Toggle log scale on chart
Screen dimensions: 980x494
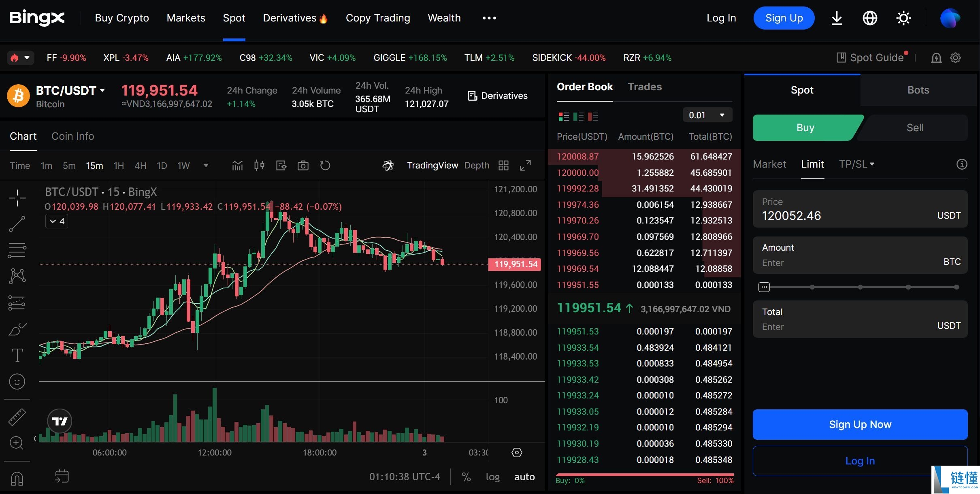point(492,477)
